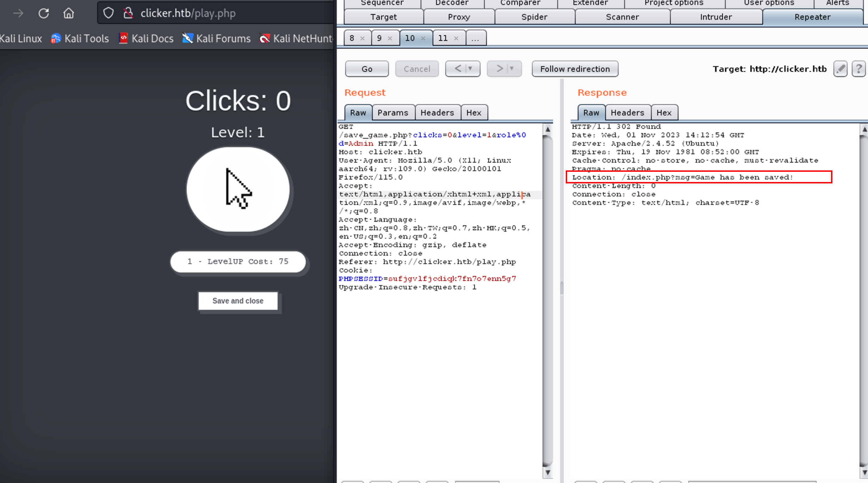This screenshot has height=483, width=868.
Task: Click the Save and close button
Action: tap(238, 301)
